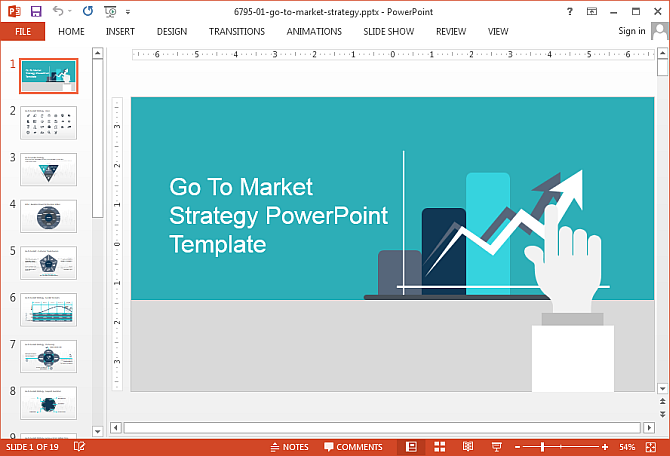Save the presentation with the floppy disk icon
The height and width of the screenshot is (456, 670).
36,11
